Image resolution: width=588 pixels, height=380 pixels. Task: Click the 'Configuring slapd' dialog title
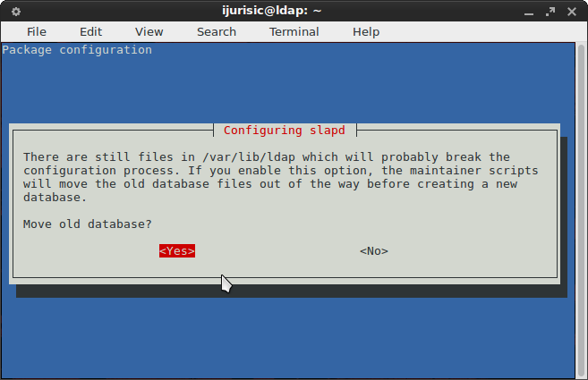[x=285, y=130]
